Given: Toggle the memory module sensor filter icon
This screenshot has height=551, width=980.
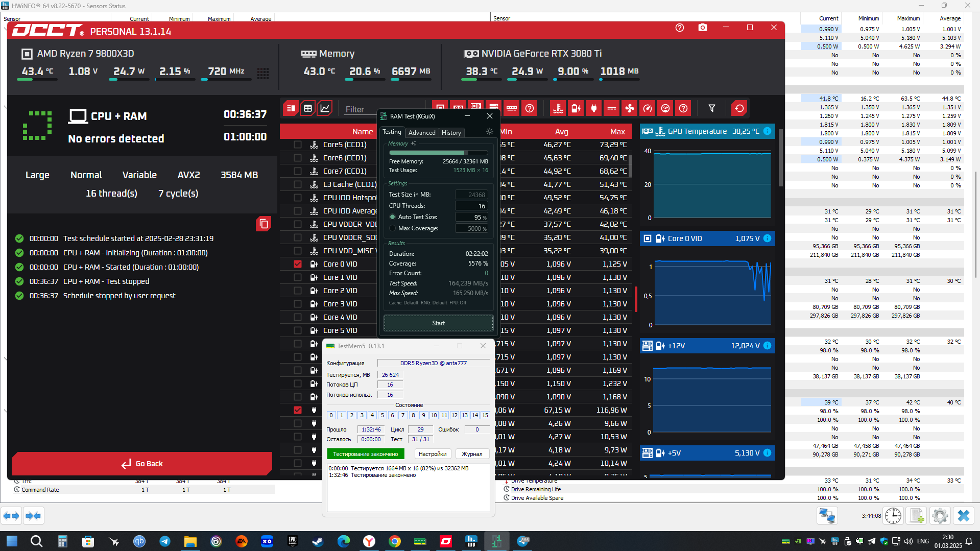Looking at the screenshot, I should click(x=512, y=108).
